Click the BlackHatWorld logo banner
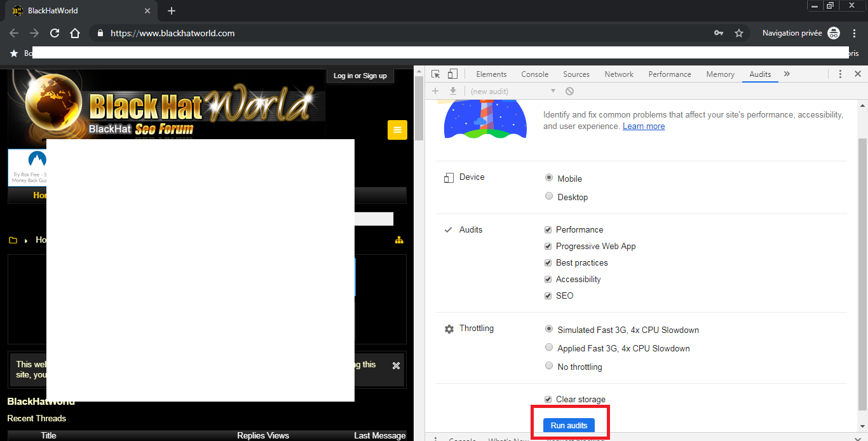Image resolution: width=868 pixels, height=441 pixels. tap(166, 104)
